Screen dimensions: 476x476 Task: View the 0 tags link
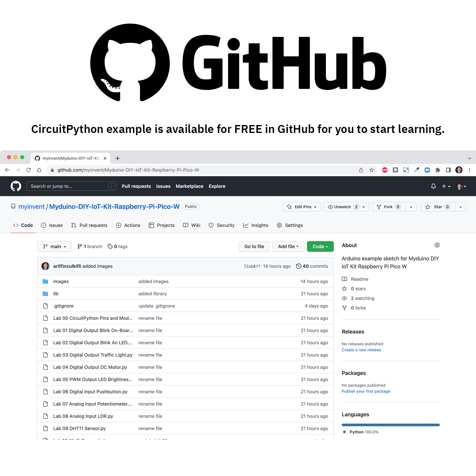(118, 247)
